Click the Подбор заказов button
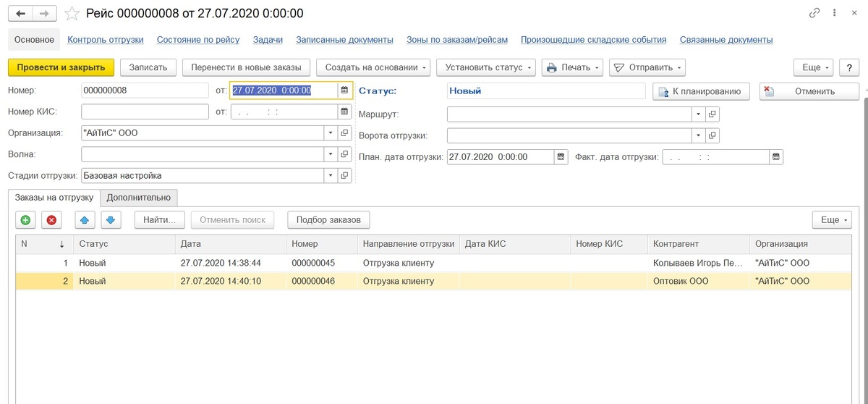The height and width of the screenshot is (404, 868). [329, 220]
